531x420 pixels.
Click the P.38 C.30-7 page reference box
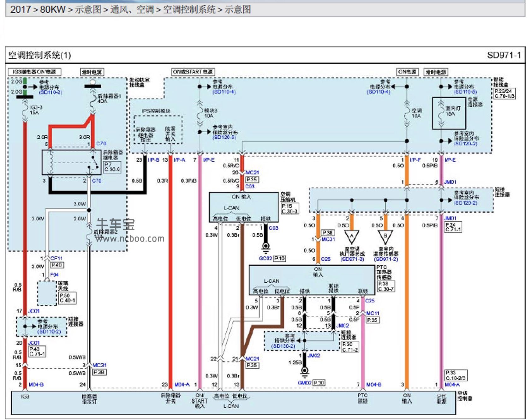pyautogui.click(x=386, y=286)
